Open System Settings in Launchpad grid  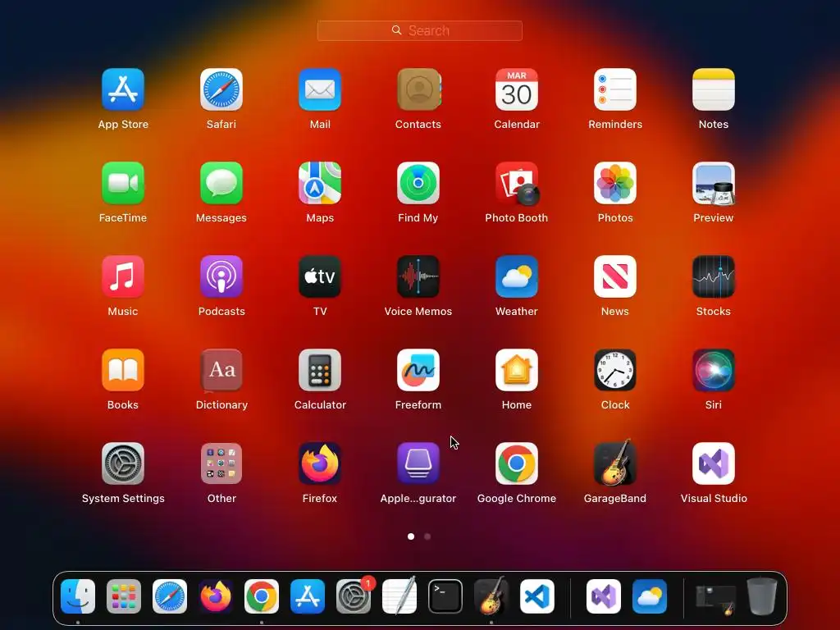123,463
